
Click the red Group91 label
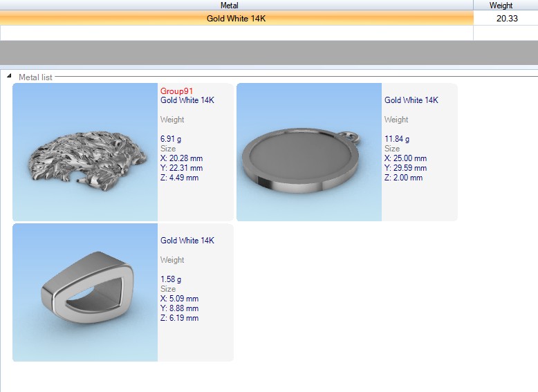tap(176, 91)
